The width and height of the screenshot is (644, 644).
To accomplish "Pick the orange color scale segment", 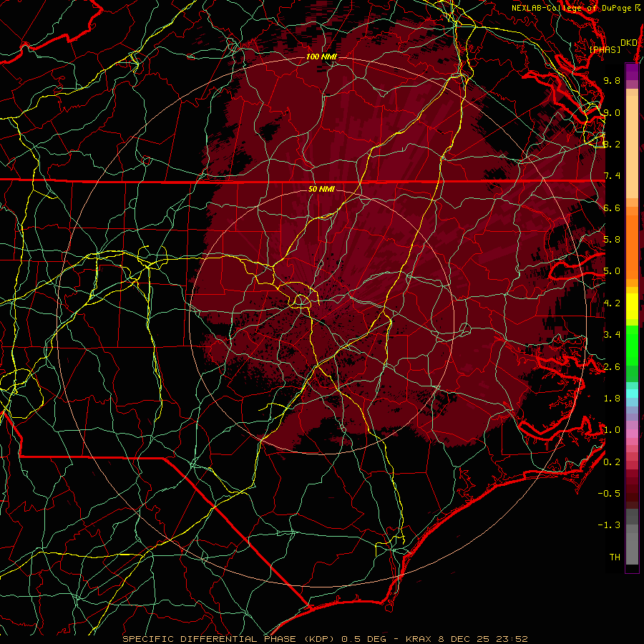I will click(x=632, y=246).
